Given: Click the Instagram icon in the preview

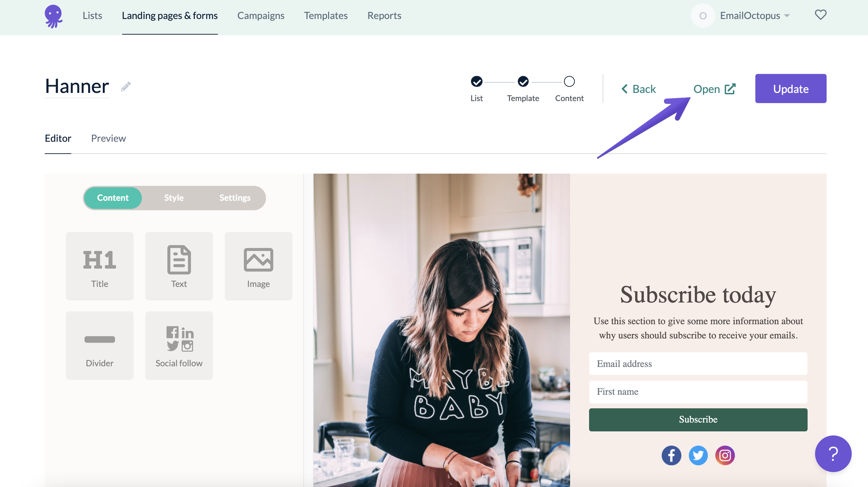Looking at the screenshot, I should [x=725, y=455].
